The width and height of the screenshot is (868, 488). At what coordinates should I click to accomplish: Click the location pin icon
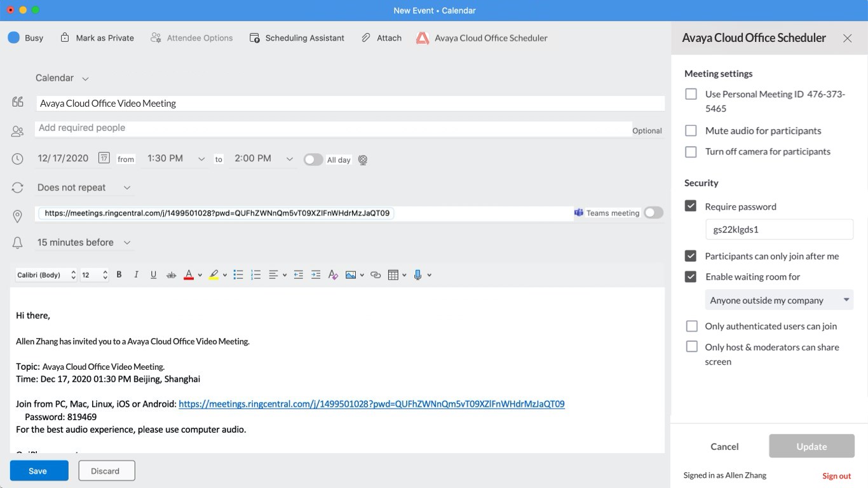coord(17,216)
